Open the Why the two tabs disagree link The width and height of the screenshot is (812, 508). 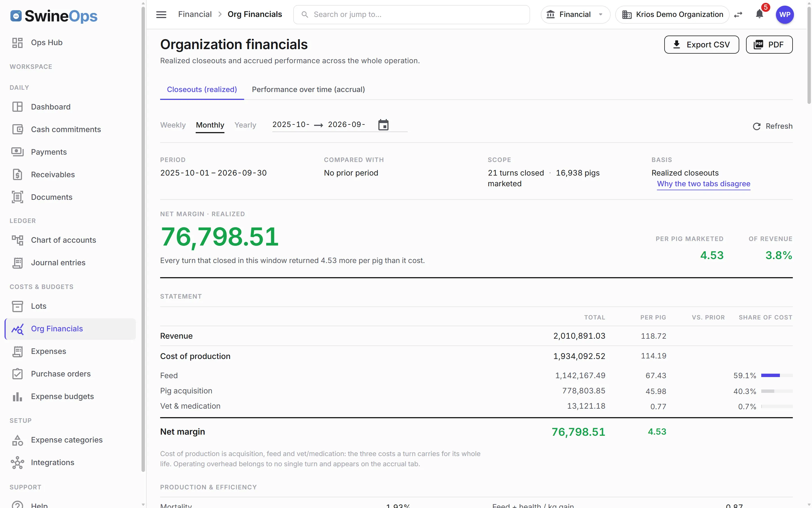tap(704, 184)
